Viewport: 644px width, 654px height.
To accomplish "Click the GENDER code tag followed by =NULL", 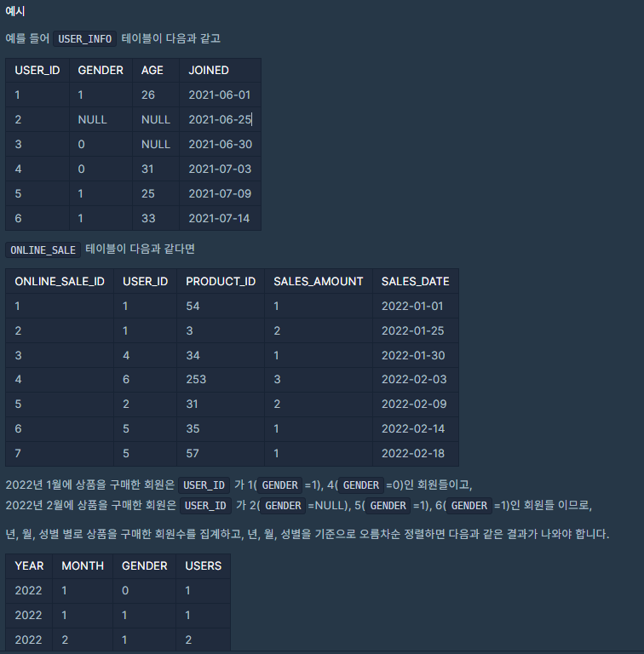I will tap(283, 506).
